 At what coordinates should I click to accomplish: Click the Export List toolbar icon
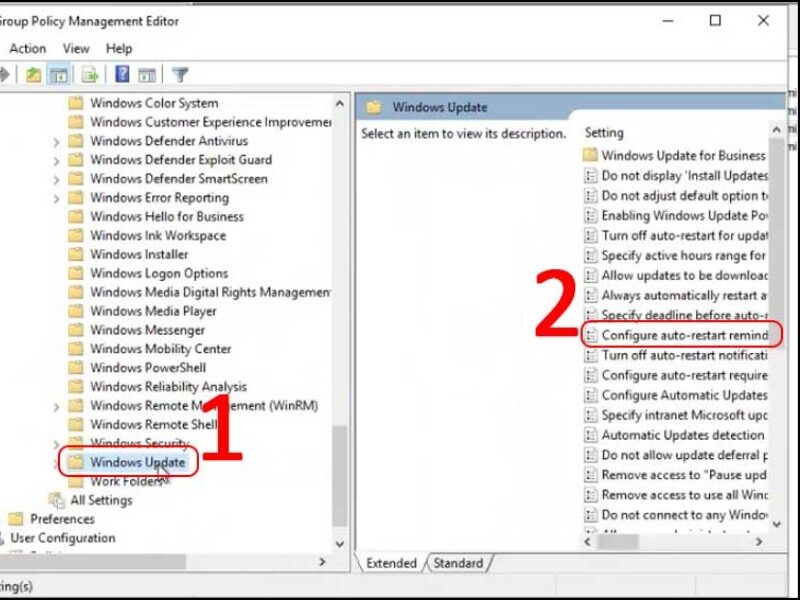89,73
